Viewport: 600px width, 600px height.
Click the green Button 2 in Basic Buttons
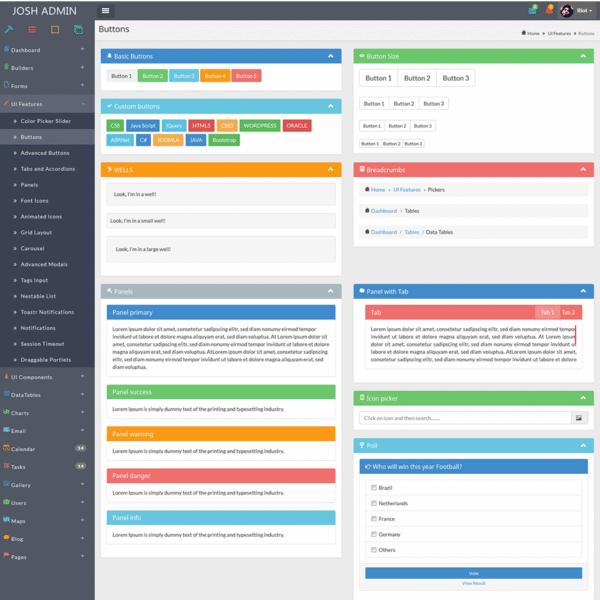152,76
